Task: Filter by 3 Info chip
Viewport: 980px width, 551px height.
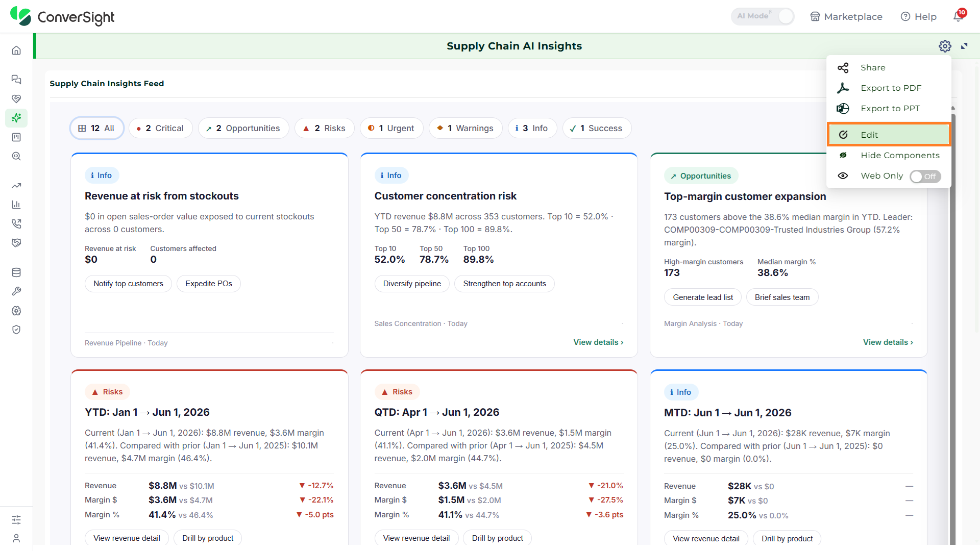Action: coord(532,128)
